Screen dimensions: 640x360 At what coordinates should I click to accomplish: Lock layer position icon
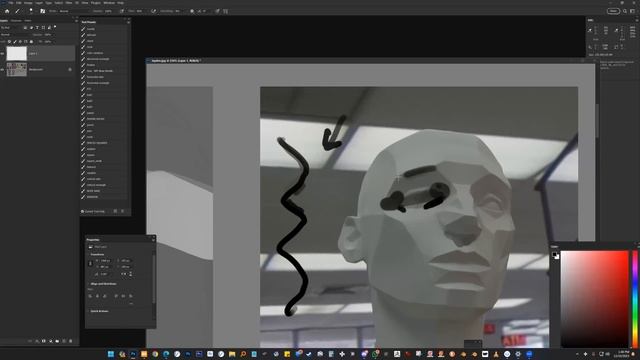(20, 42)
